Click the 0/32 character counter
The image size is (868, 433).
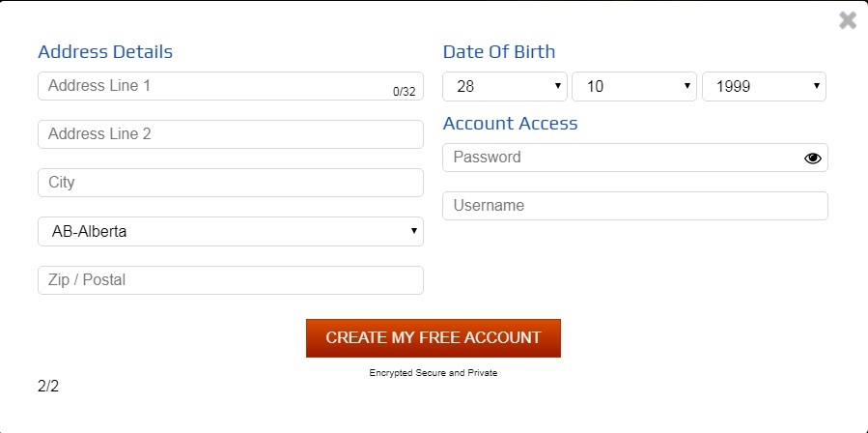tap(405, 92)
